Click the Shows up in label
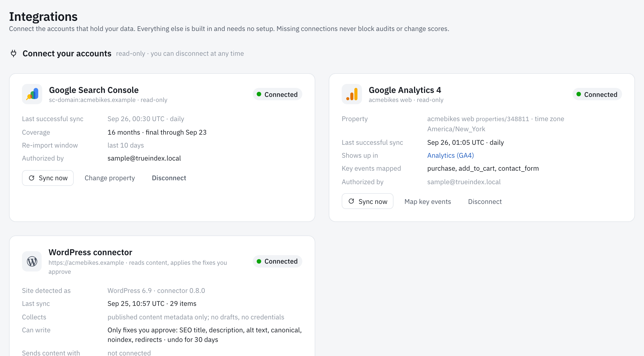This screenshot has height=356, width=644. [360, 155]
